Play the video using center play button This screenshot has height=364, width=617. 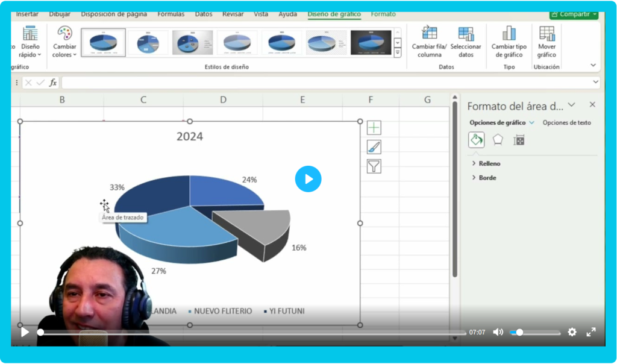click(x=308, y=179)
